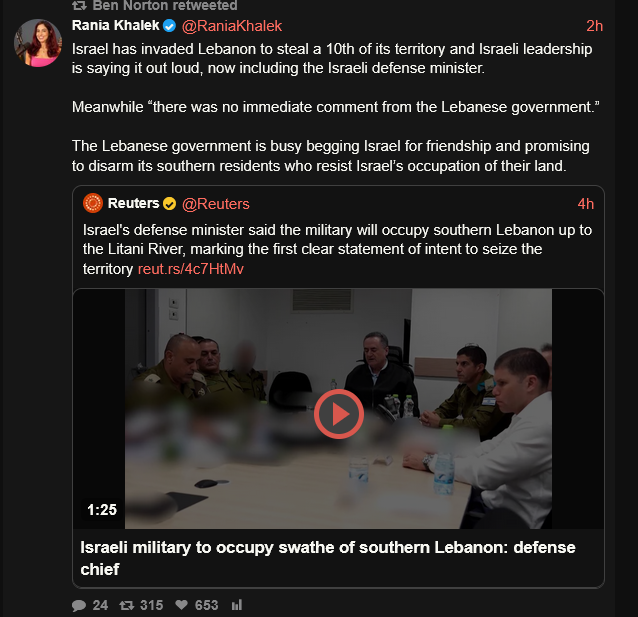Open the quoted tweet's 4h timestamp
The image size is (638, 617).
(x=585, y=204)
